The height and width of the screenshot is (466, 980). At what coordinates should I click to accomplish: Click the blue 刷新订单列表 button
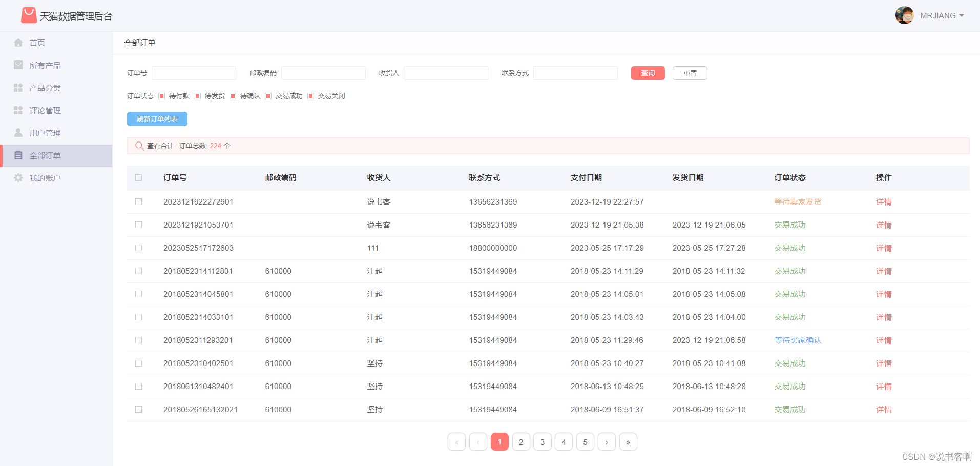pos(157,119)
